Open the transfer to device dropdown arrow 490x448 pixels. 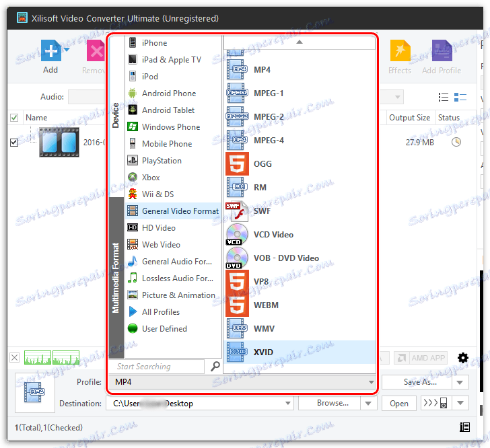click(x=460, y=403)
